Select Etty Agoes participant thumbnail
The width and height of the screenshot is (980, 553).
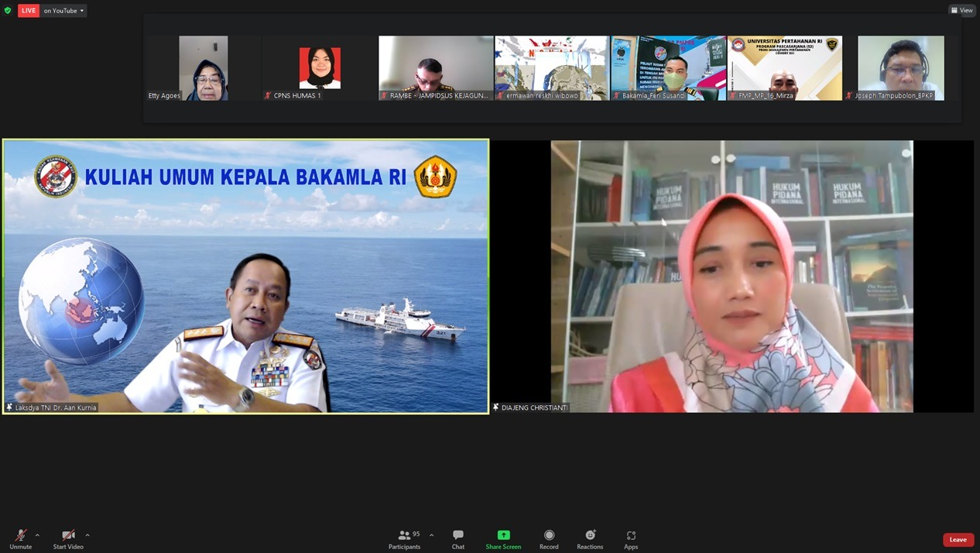pyautogui.click(x=204, y=68)
